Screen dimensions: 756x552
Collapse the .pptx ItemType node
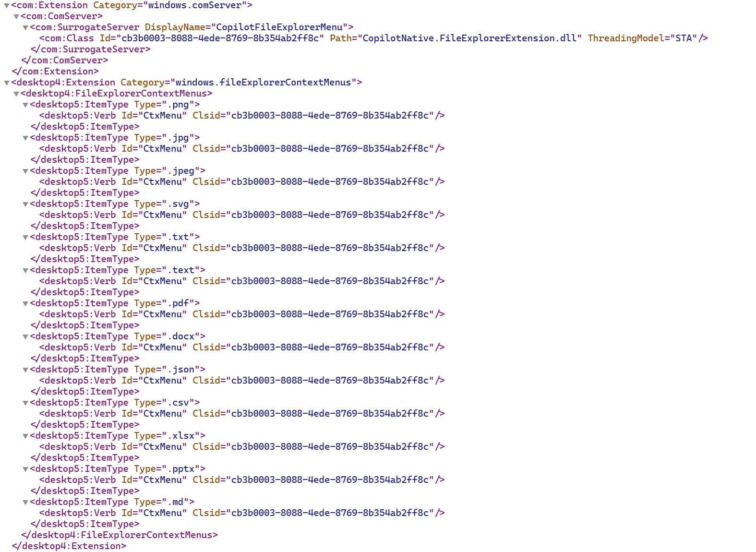tap(25, 469)
